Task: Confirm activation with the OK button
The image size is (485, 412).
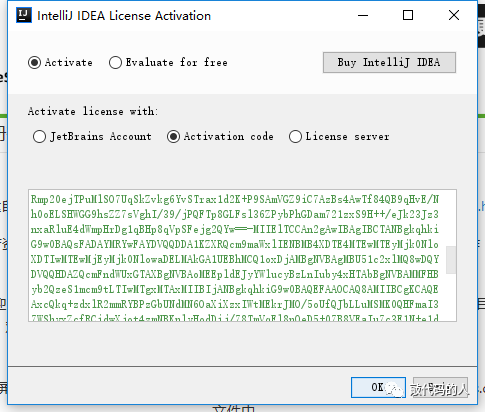Action: point(378,387)
